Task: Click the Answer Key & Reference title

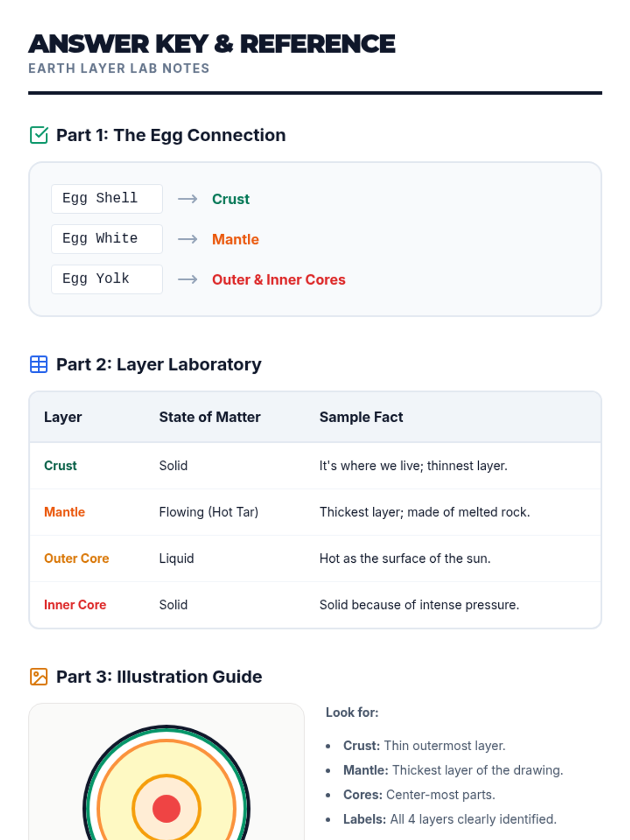Action: 212,44
